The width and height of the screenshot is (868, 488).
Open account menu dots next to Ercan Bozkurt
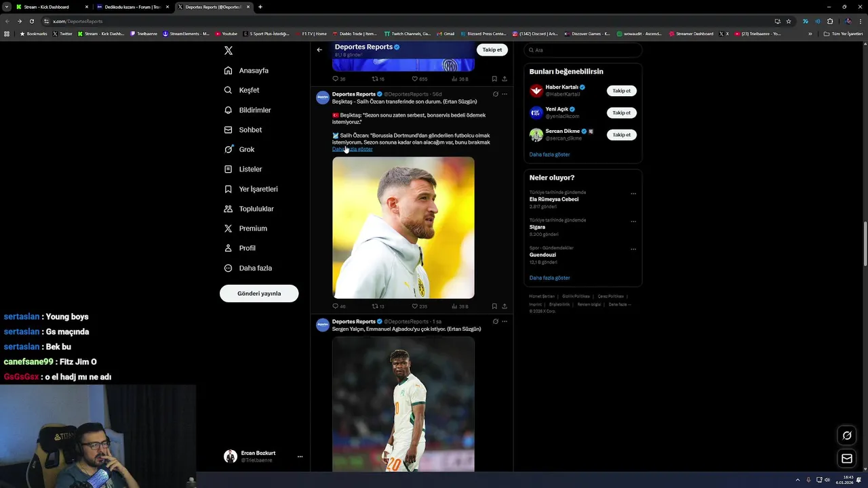tap(300, 457)
